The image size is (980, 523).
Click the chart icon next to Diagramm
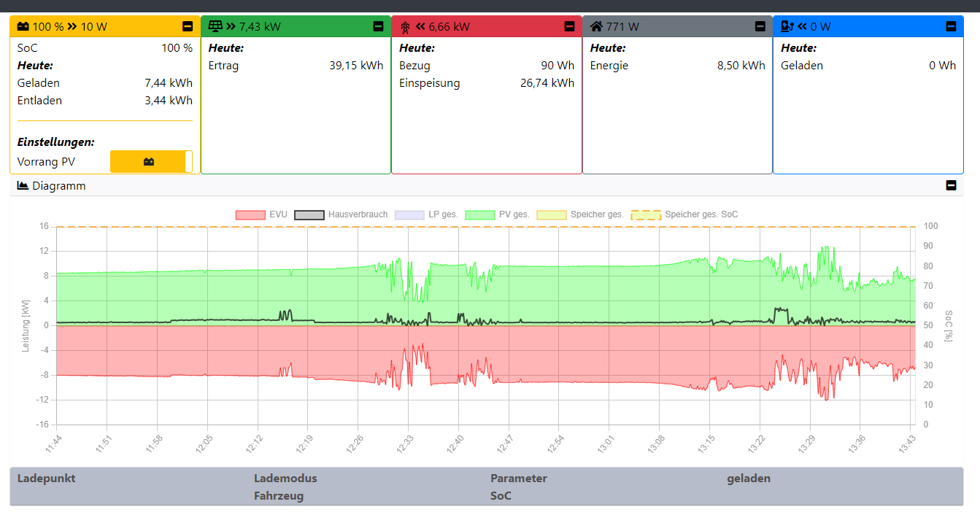[x=23, y=186]
